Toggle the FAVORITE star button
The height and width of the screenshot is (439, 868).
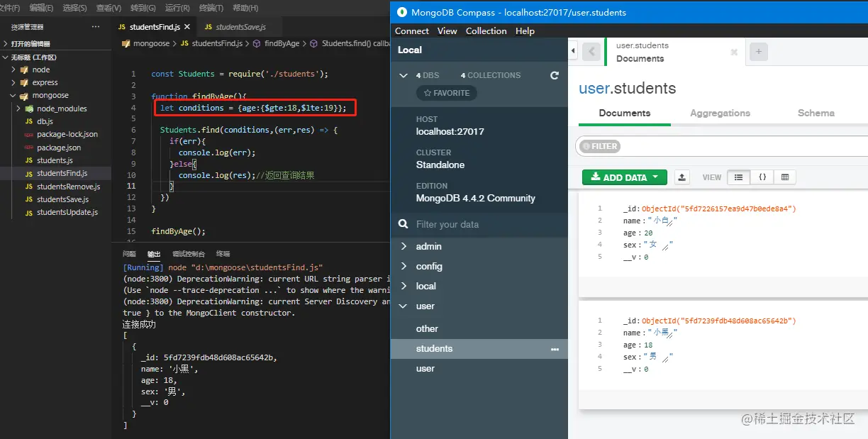(447, 93)
